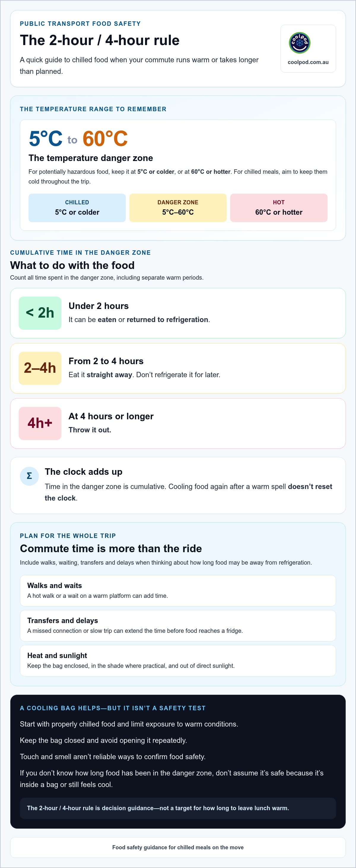Click the At 4 hours or longer heading
Image resolution: width=356 pixels, height=868 pixels.
111,416
